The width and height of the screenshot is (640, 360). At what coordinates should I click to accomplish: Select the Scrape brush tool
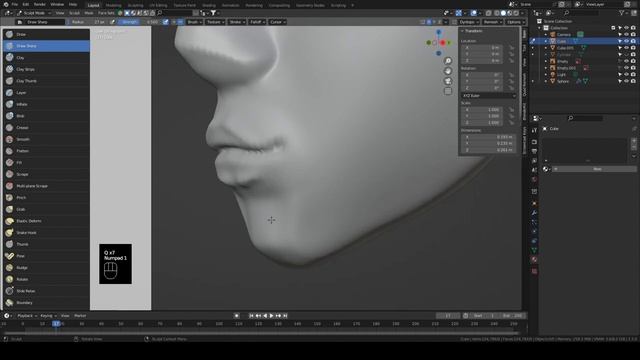pyautogui.click(x=47, y=174)
